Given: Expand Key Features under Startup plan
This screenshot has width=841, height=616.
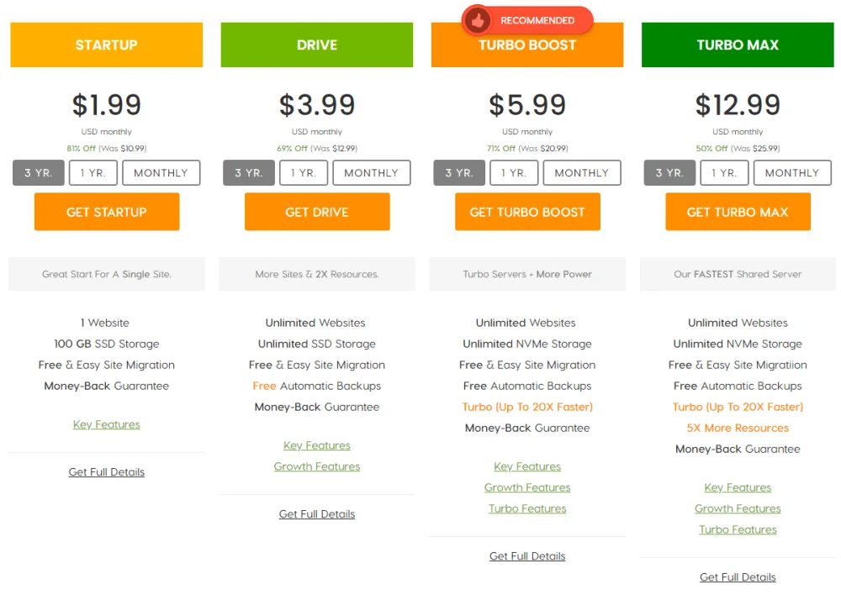Looking at the screenshot, I should [107, 424].
